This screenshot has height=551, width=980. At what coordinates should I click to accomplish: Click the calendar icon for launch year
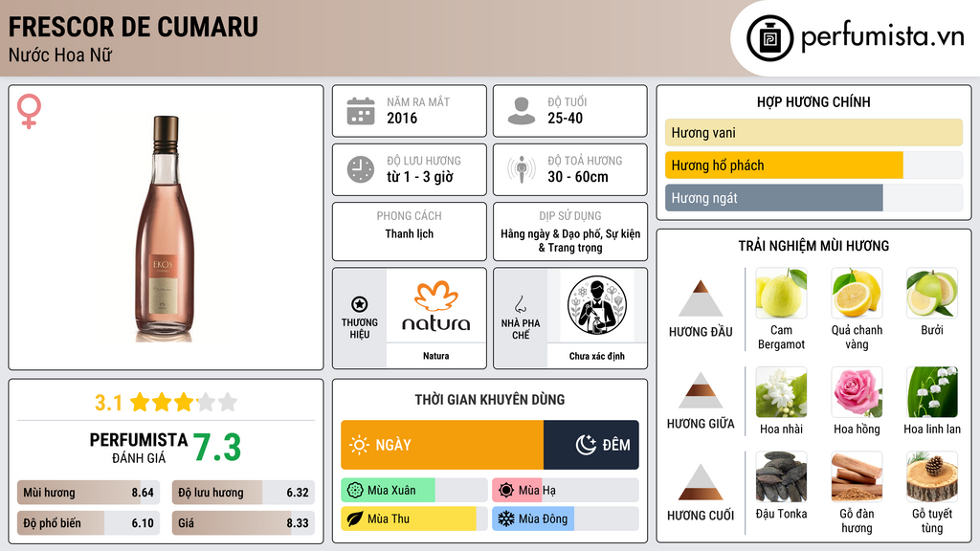[361, 111]
